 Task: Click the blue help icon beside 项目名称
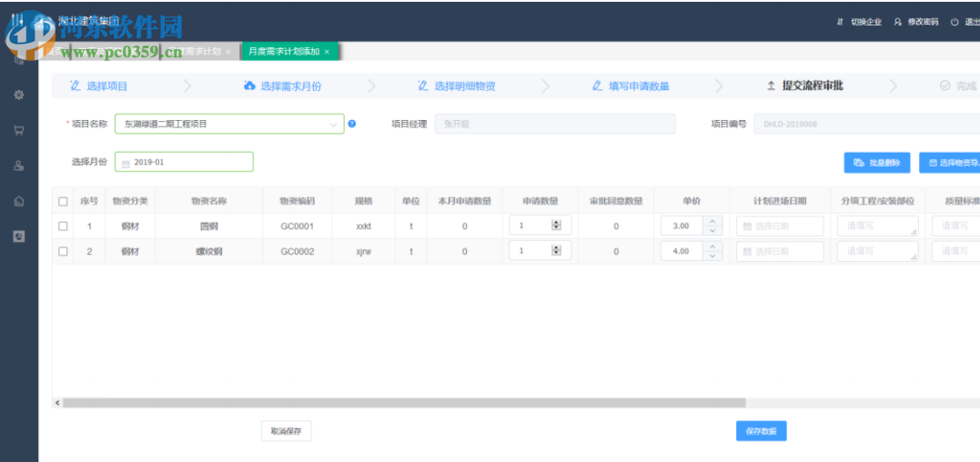click(352, 124)
